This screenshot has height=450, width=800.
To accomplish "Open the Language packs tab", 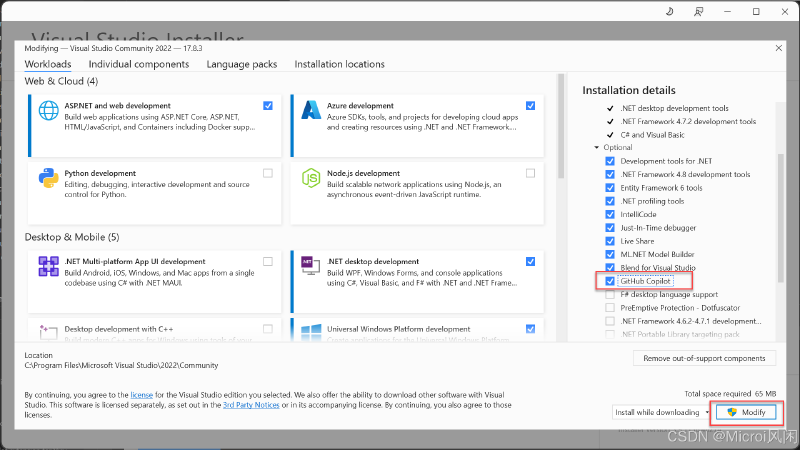I will pyautogui.click(x=242, y=64).
